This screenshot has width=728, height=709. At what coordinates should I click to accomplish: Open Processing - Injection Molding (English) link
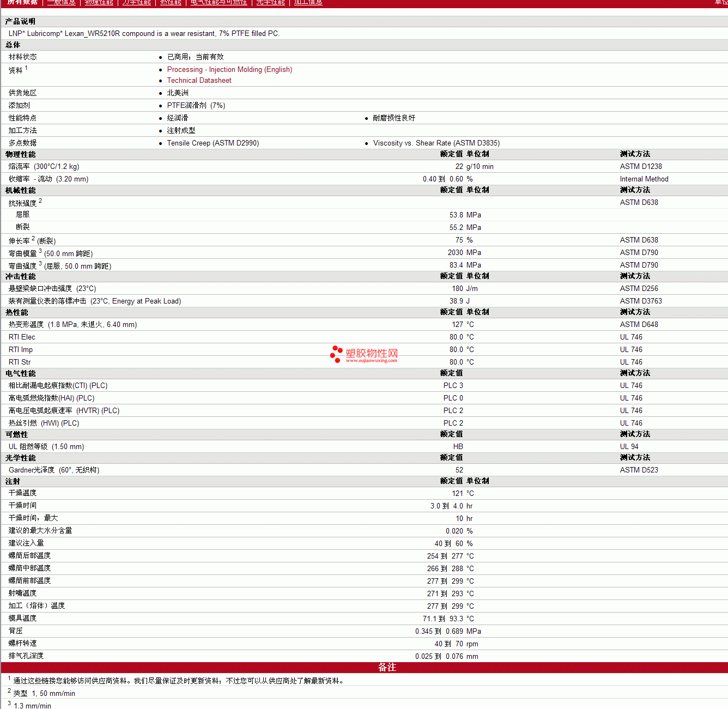click(x=229, y=70)
